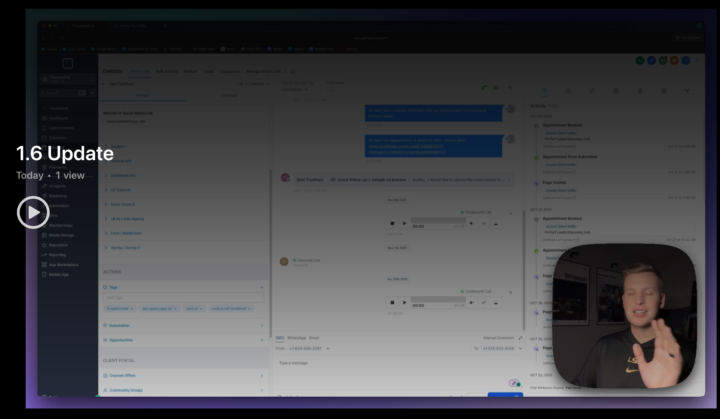Play the first Outbound Call recording
The width and height of the screenshot is (720, 419).
click(404, 223)
